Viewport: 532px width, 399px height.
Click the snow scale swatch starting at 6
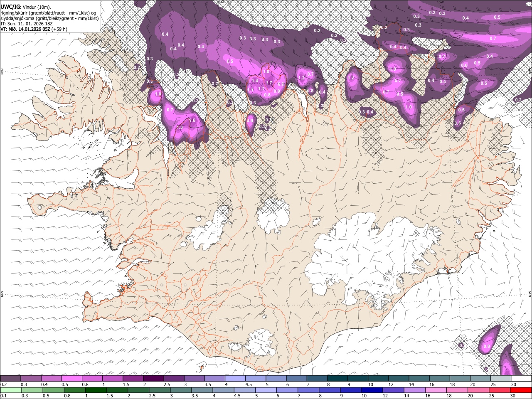[x=297, y=379]
